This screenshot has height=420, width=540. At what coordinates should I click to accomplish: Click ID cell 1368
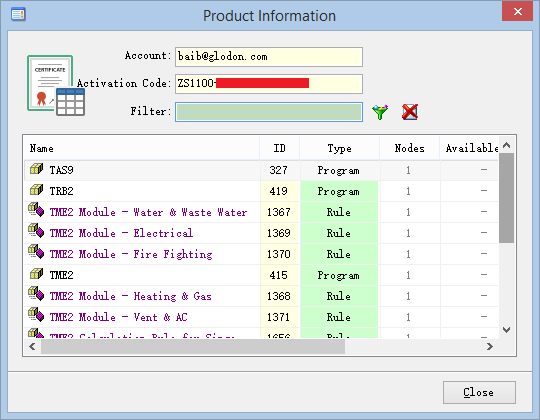click(x=278, y=296)
